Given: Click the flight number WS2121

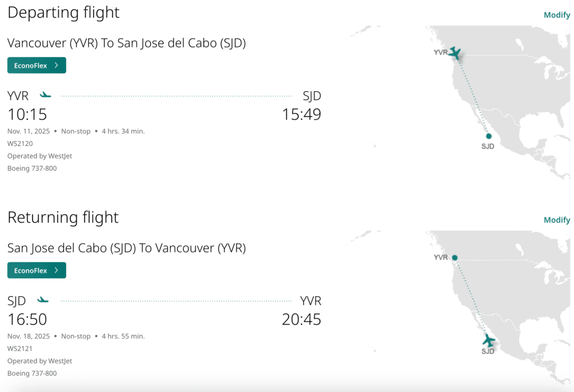Looking at the screenshot, I should point(20,348).
